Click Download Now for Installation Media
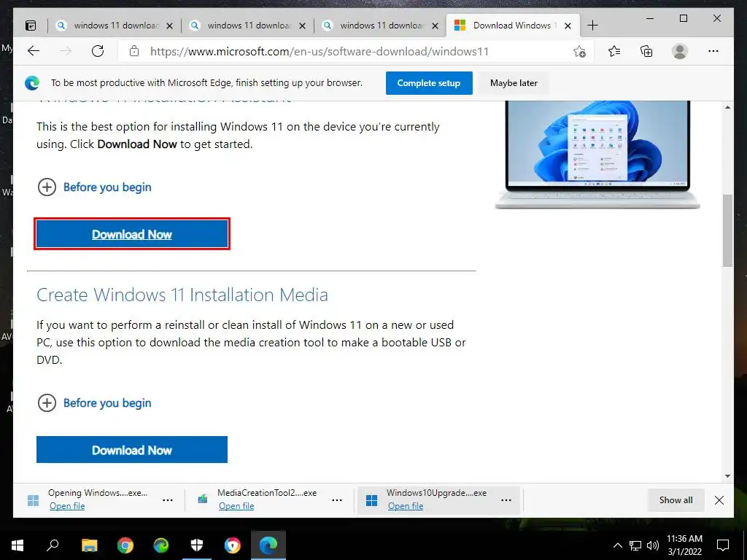Viewport: 747px width, 560px height. point(132,449)
